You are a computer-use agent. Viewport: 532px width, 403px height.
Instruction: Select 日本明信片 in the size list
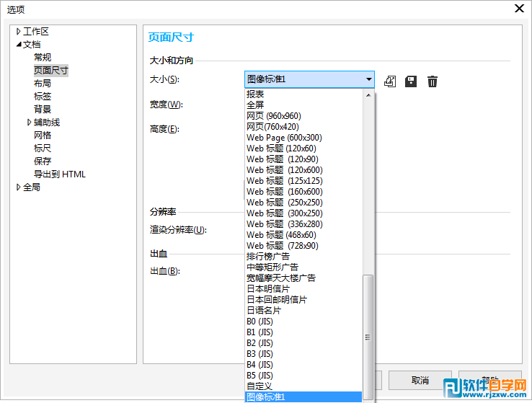pos(303,289)
